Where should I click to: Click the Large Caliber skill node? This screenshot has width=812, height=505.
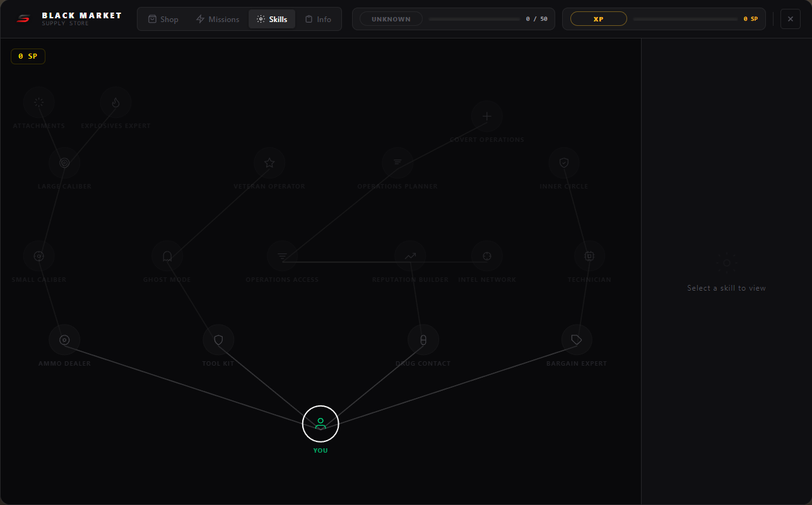(64, 163)
